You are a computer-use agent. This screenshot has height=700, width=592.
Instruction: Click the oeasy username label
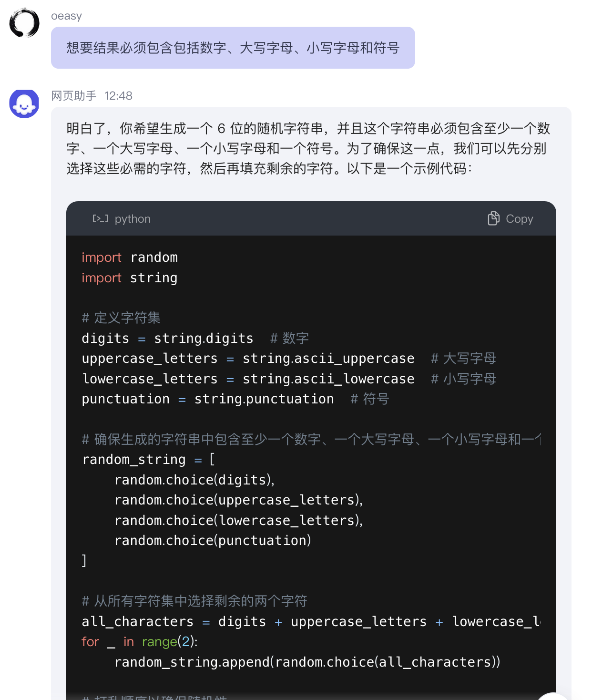point(67,16)
